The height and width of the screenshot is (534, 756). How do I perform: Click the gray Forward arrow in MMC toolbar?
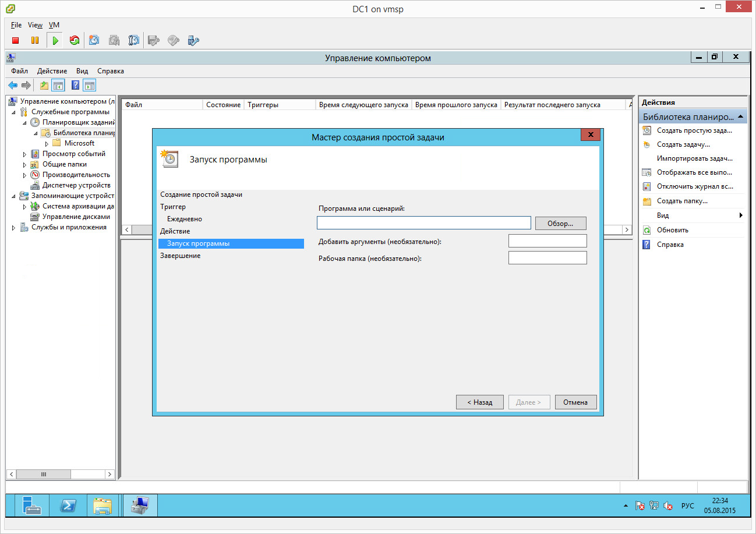[26, 86]
